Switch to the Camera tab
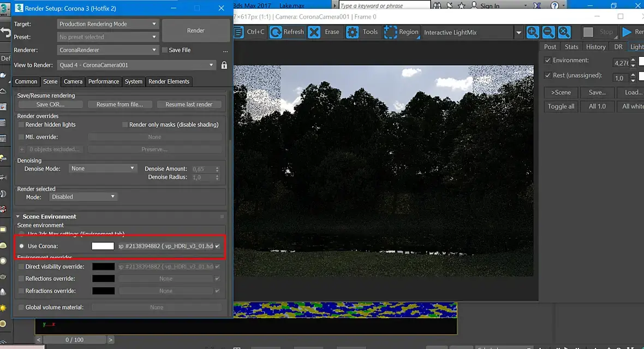644x349 pixels. [73, 81]
